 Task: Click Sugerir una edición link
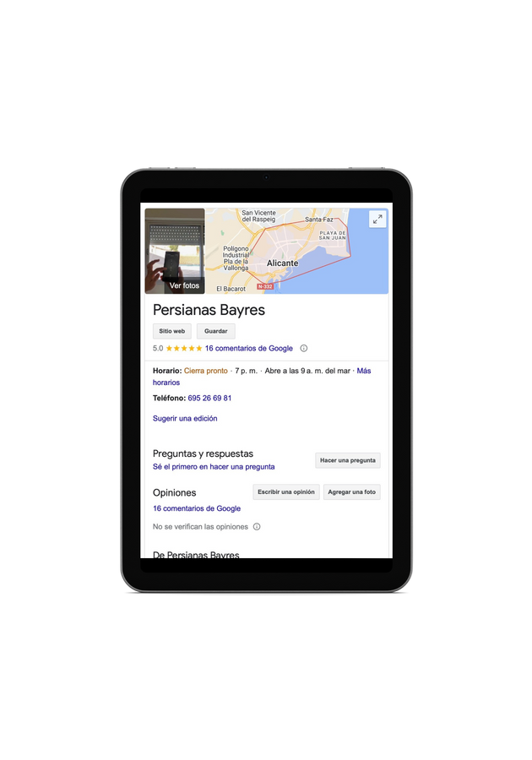coord(185,418)
